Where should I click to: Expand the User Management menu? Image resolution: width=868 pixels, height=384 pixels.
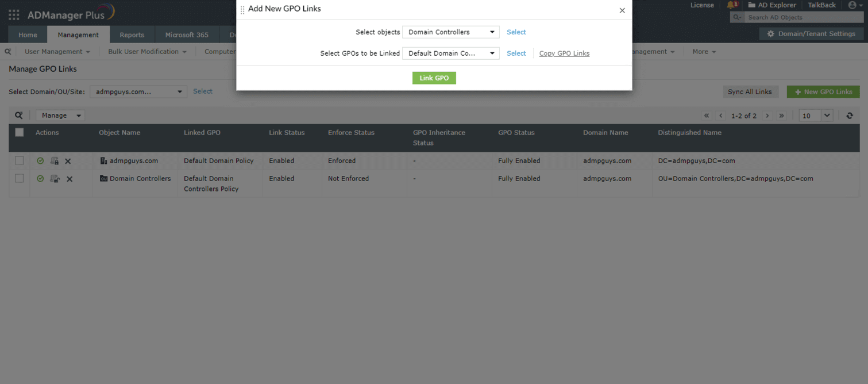click(57, 52)
